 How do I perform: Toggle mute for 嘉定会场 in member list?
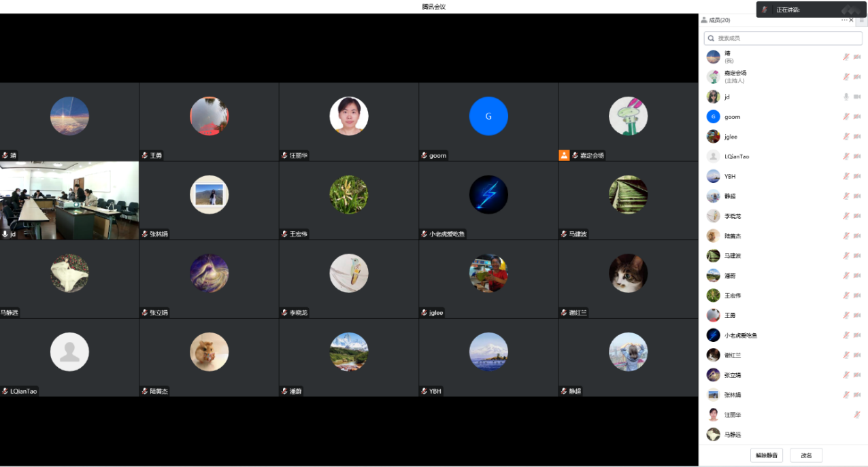846,77
